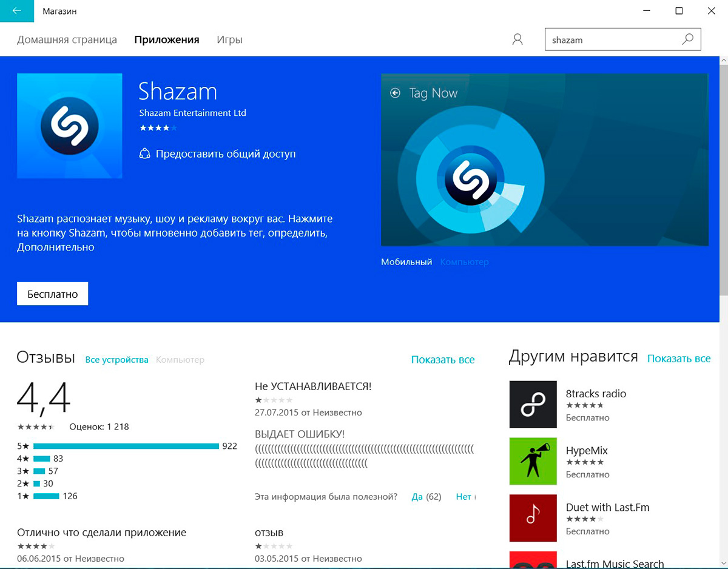Show all reviews via Показать все

(x=443, y=360)
